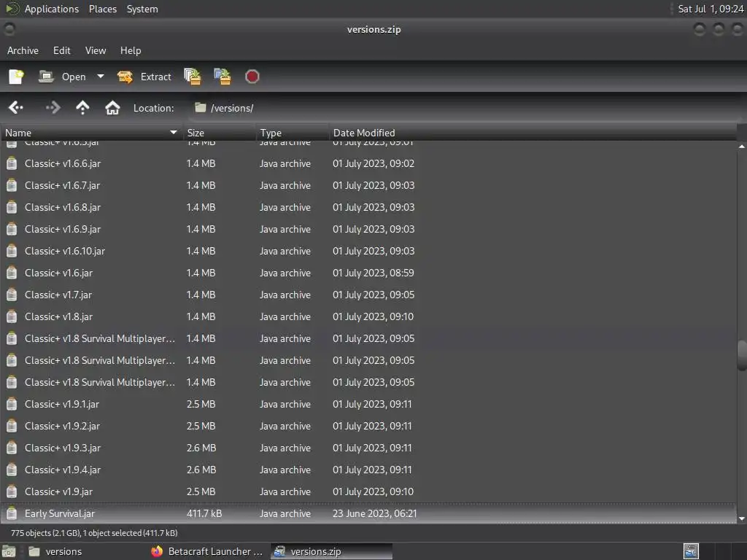Click the Add files to archive icon
The height and width of the screenshot is (560, 747).
[x=193, y=77]
